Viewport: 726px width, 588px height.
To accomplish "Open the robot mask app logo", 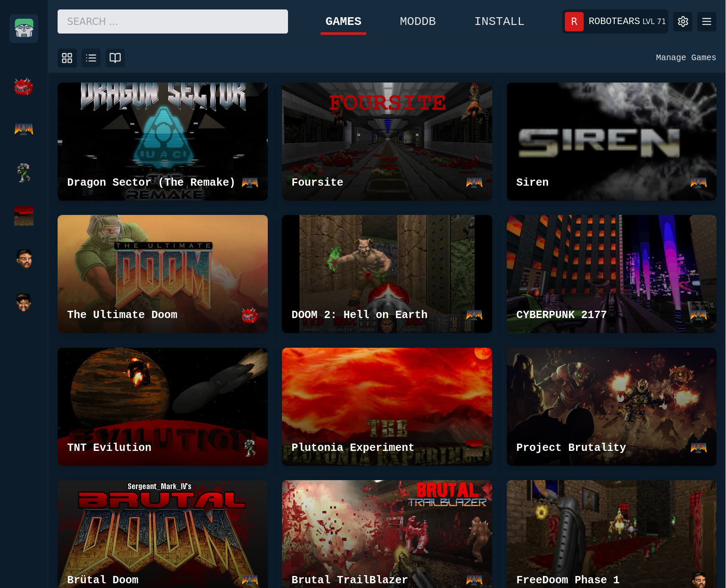I will tap(24, 28).
